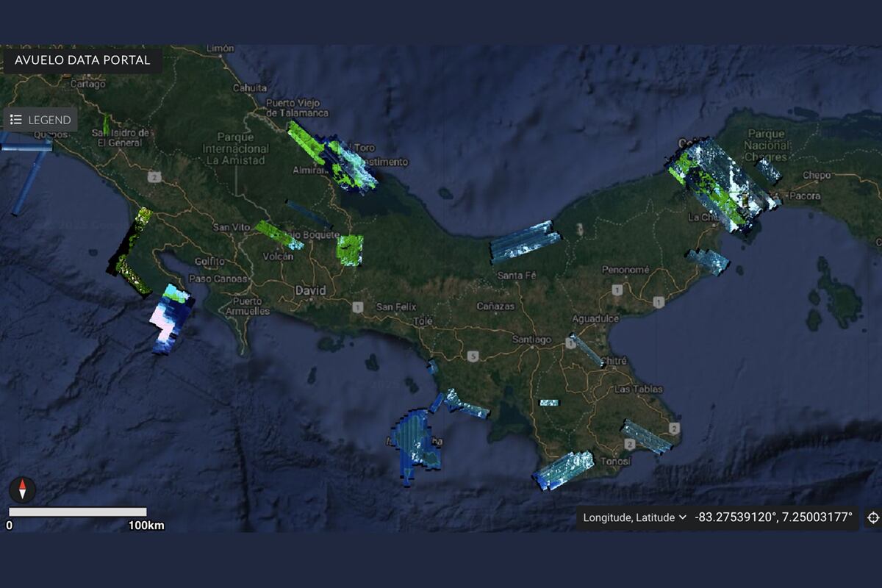
Task: Click the route 2 shield below Cartago
Action: [154, 176]
